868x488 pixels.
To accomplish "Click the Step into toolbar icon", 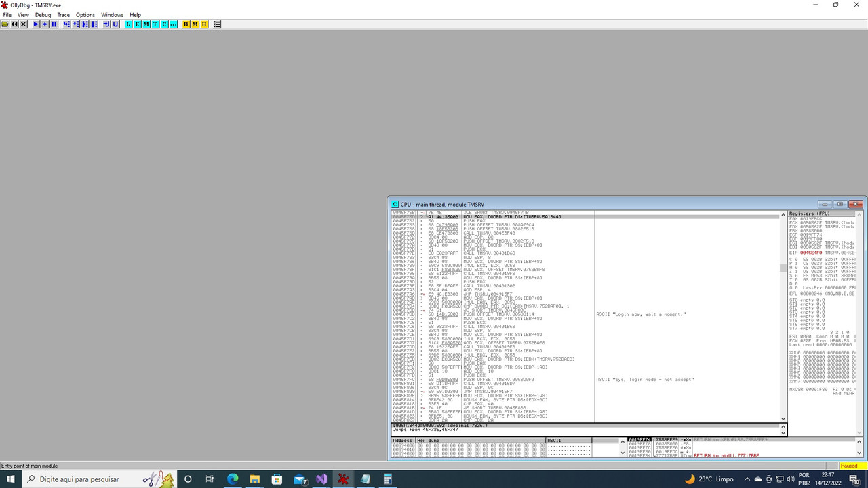I will pyautogui.click(x=67, y=24).
